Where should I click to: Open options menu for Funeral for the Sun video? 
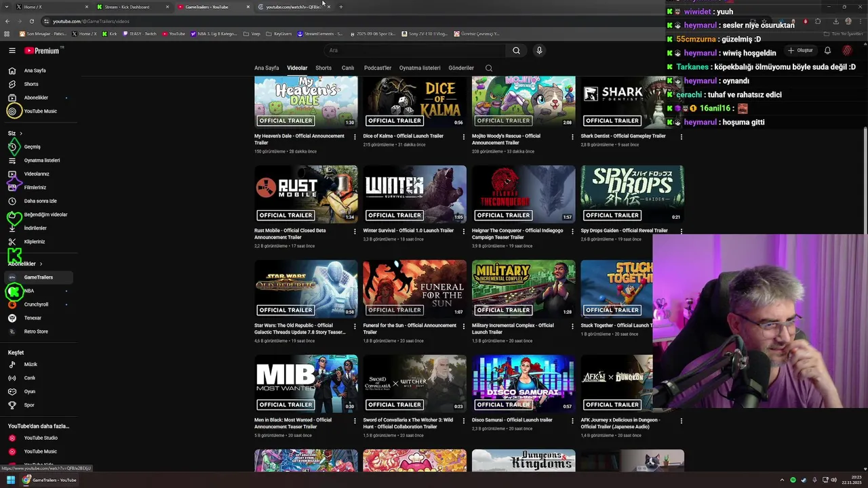tap(464, 326)
